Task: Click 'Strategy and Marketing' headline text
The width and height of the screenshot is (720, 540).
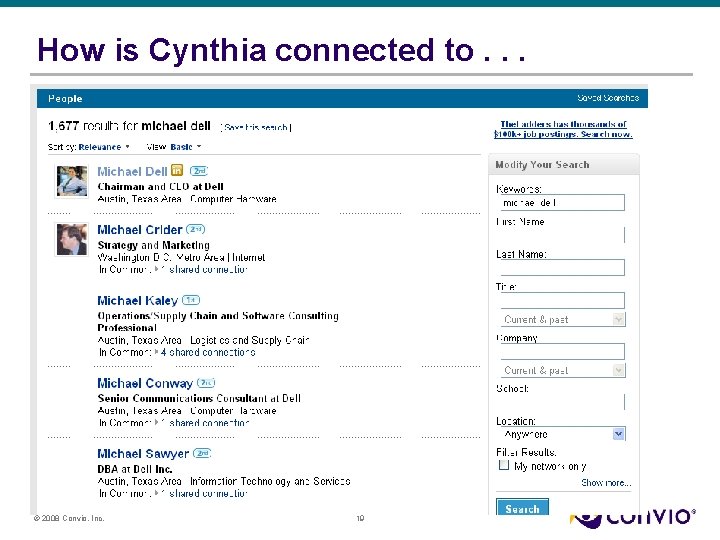Action: [153, 245]
